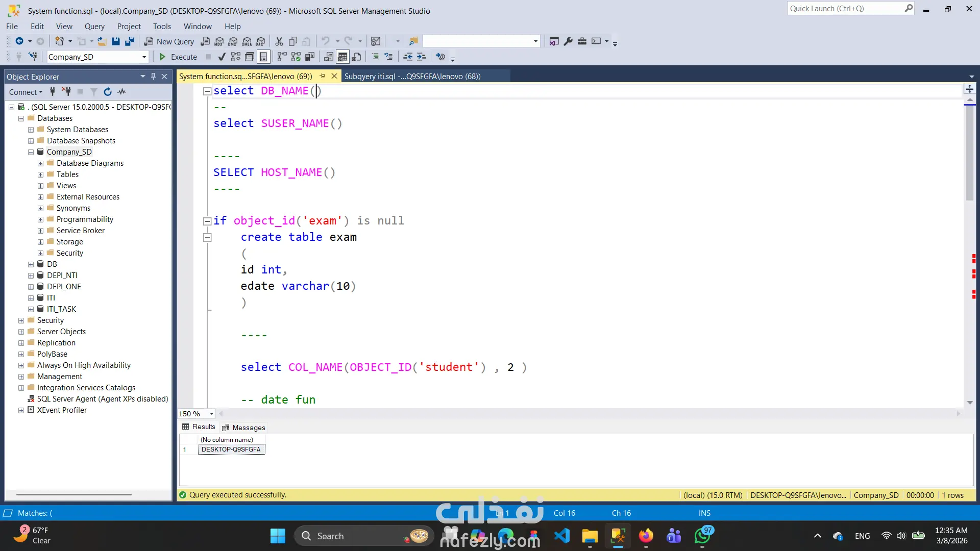Click Increase Indent icon

(421, 57)
